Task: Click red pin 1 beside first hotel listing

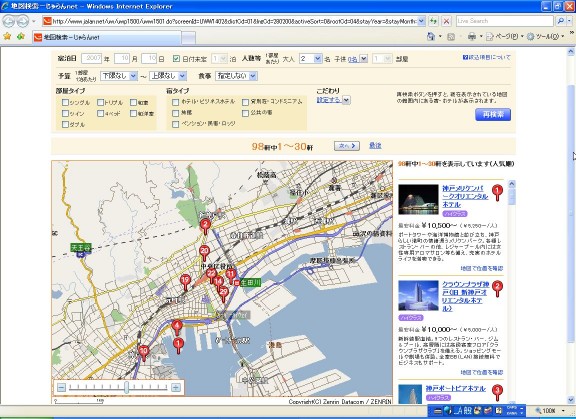Action: [x=497, y=193]
